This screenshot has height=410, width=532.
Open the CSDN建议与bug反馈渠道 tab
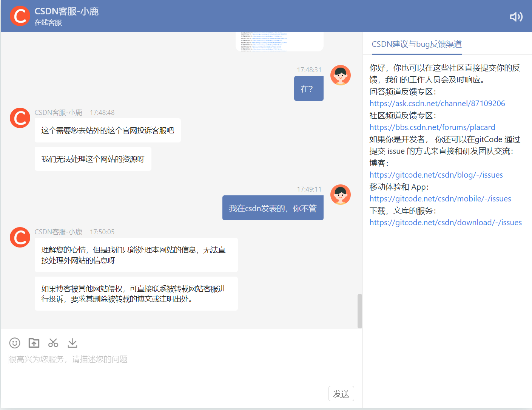click(416, 44)
